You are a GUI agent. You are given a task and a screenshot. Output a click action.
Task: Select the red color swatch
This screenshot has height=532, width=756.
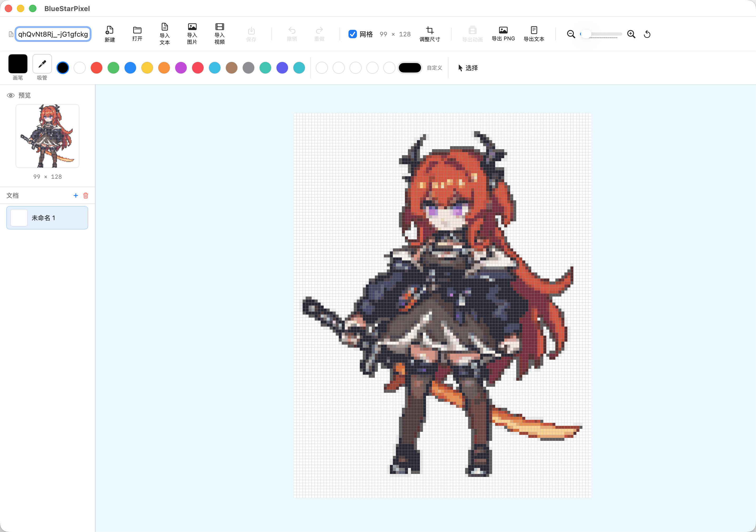point(97,68)
